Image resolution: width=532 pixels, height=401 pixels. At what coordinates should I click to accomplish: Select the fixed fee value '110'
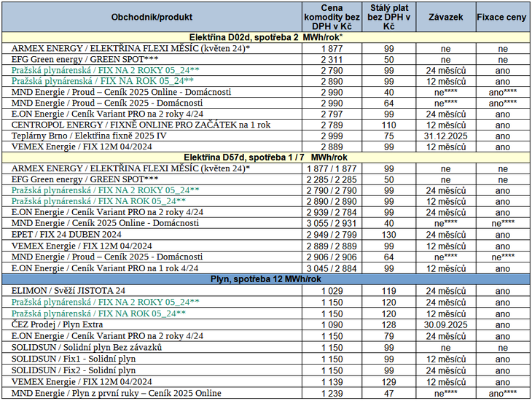click(389, 125)
